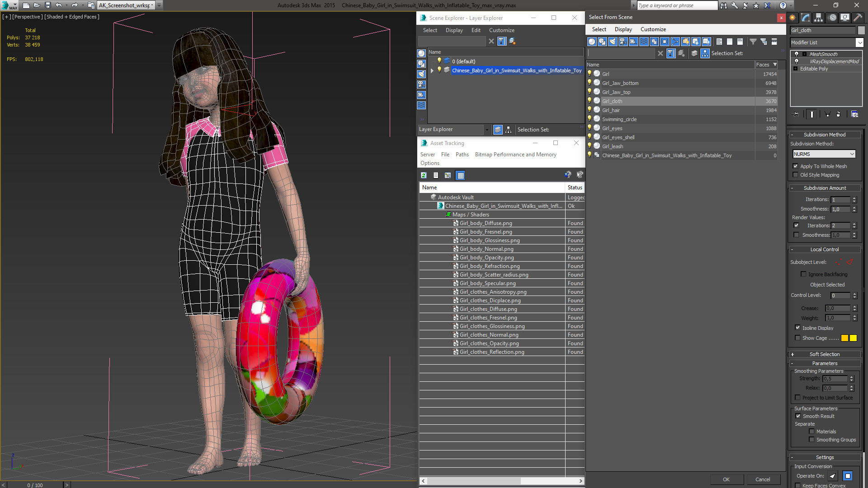Viewport: 868px width, 488px height.
Task: Open the Customize menu in Scene Explorer
Action: coord(501,30)
